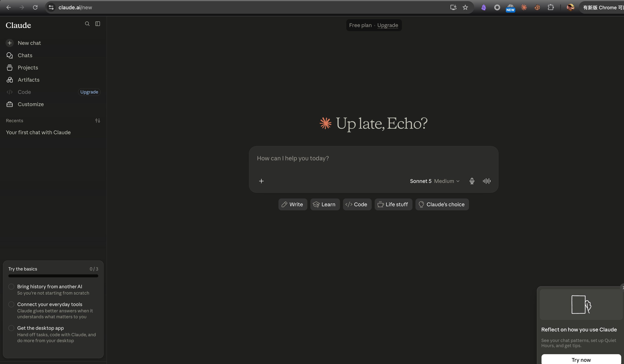Click 'Try now' in the Reflect card
The height and width of the screenshot is (364, 624).
click(x=581, y=360)
